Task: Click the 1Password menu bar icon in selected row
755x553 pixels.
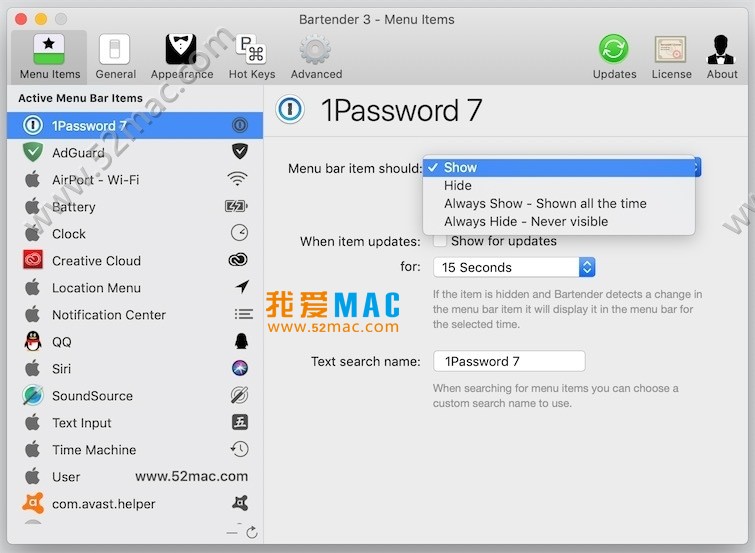Action: click(x=240, y=125)
